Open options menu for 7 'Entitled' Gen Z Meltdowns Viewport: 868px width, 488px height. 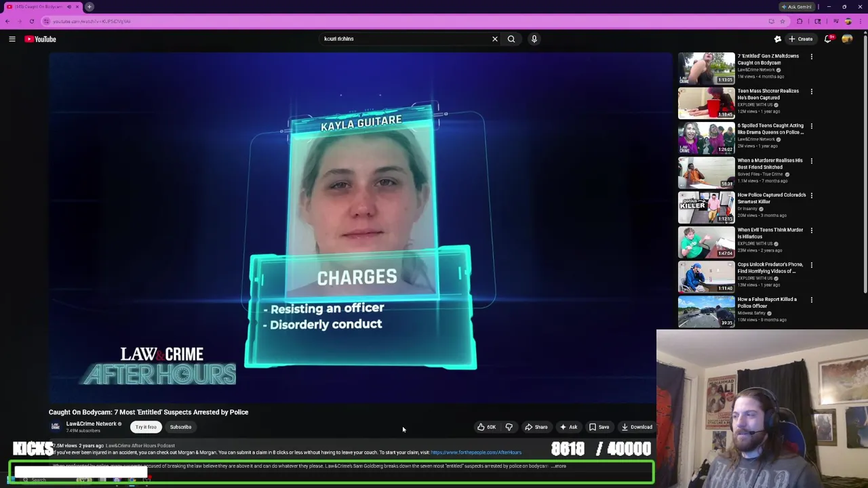[812, 57]
